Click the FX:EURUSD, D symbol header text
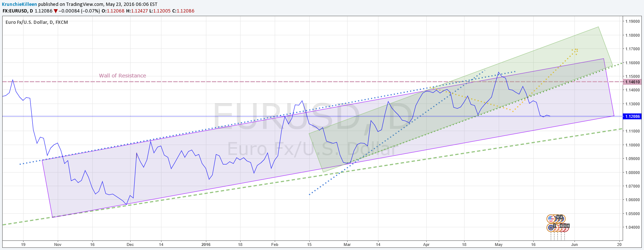The width and height of the screenshot is (644, 250). coord(18,11)
